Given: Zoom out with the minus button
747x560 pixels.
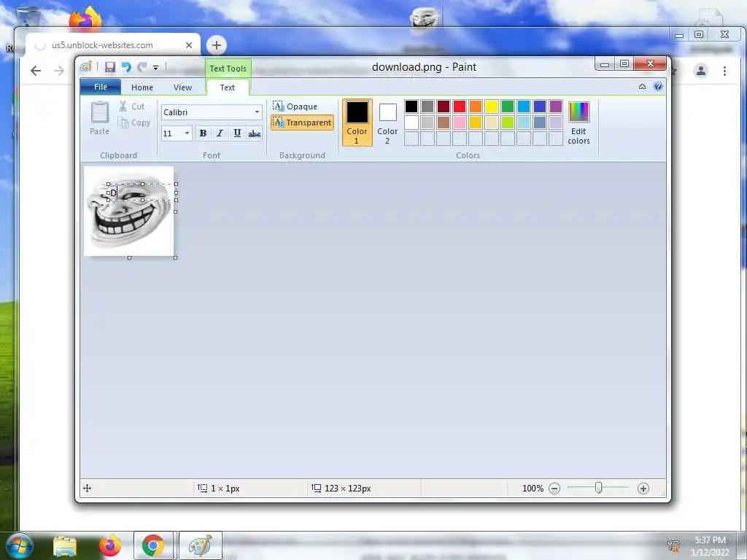Looking at the screenshot, I should [554, 489].
